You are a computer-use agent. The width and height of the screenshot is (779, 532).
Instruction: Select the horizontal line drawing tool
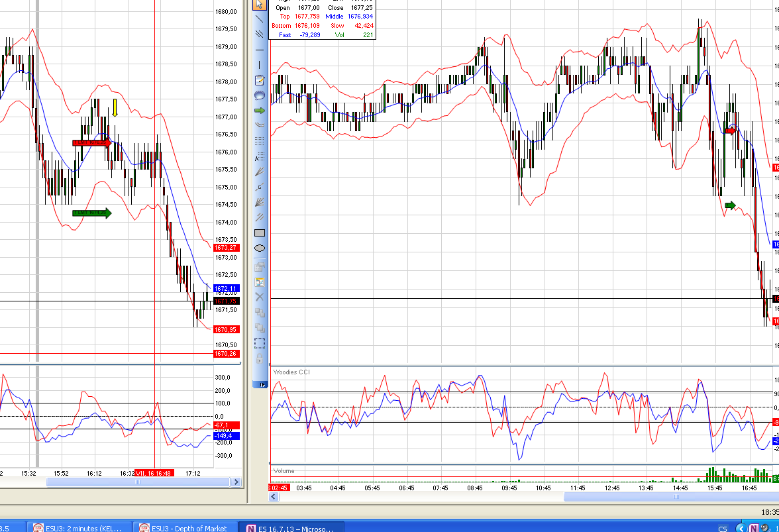(x=260, y=50)
